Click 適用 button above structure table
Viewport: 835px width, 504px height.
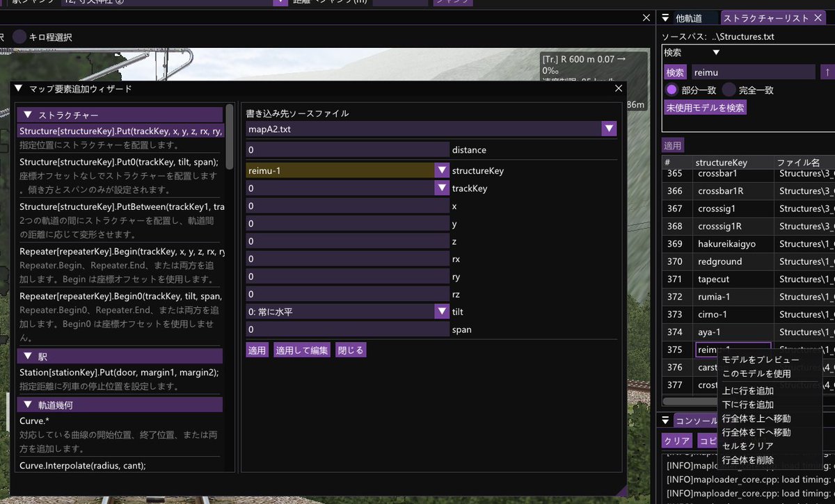click(x=673, y=145)
